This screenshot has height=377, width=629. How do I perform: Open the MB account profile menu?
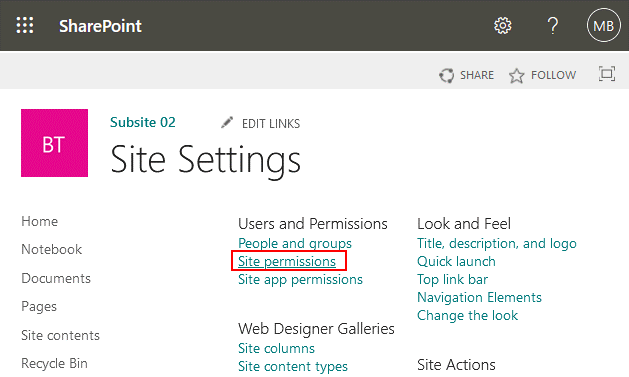point(604,25)
